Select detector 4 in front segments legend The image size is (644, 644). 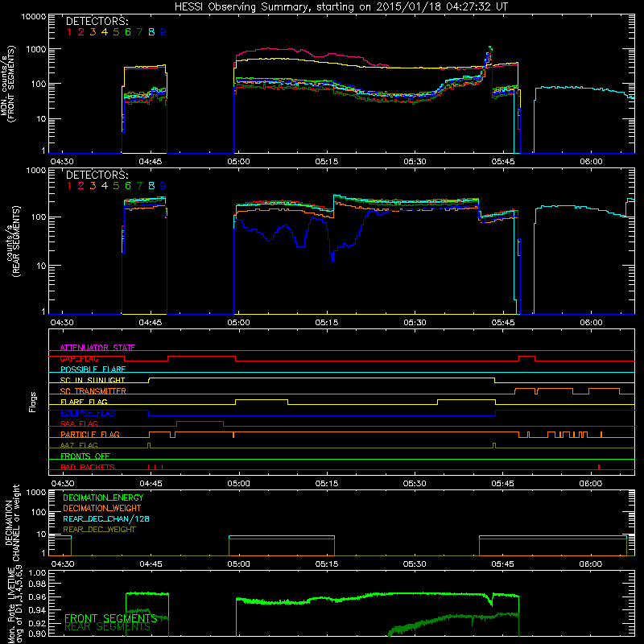(105, 32)
